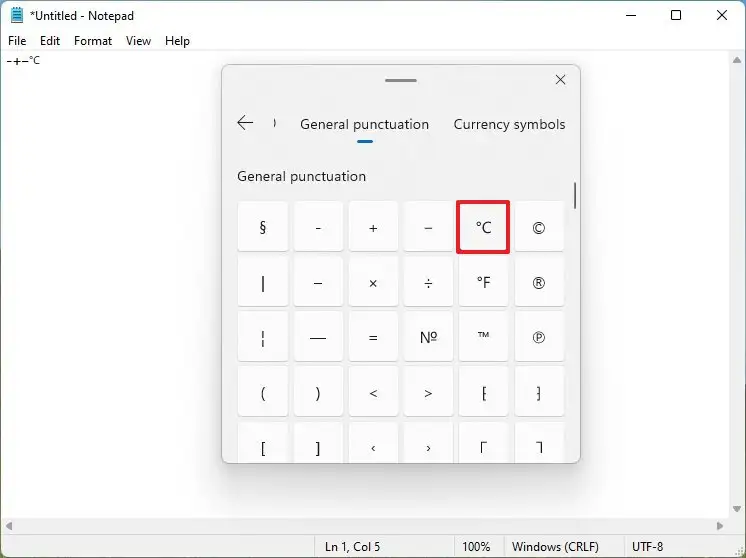Insert the plain right square bracket ]
The image size is (746, 558).
318,443
